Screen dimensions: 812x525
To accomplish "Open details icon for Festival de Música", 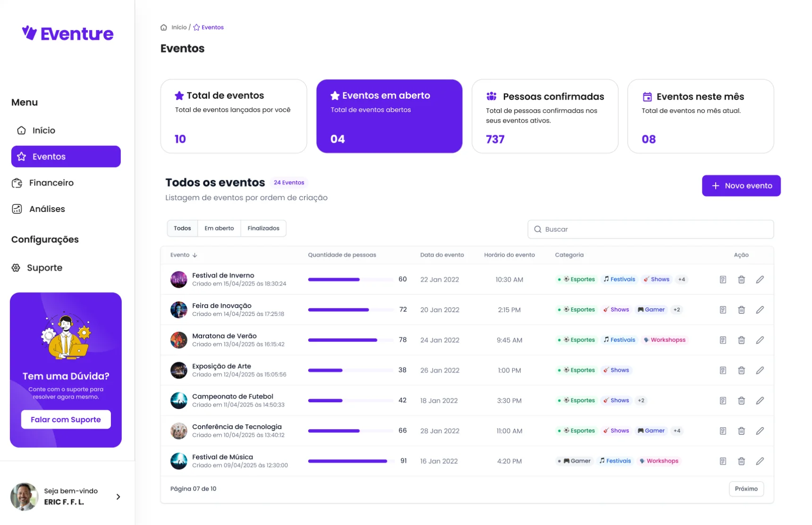I will coord(723,461).
